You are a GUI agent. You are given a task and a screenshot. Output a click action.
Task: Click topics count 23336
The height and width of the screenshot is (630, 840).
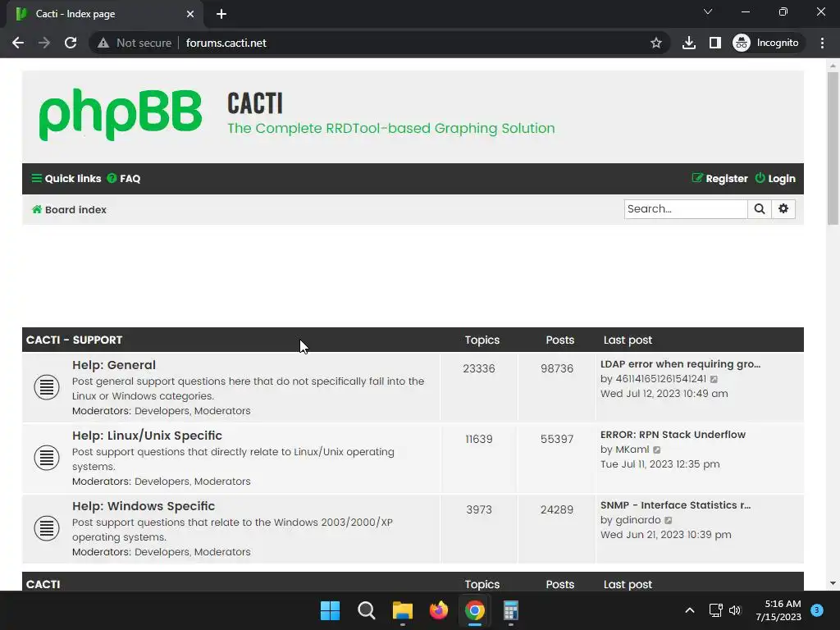click(x=479, y=368)
